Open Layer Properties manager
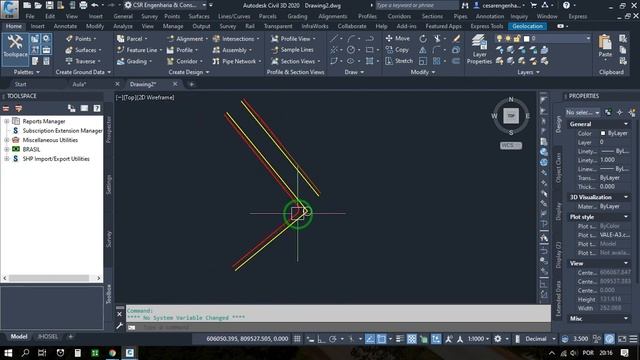 click(479, 49)
